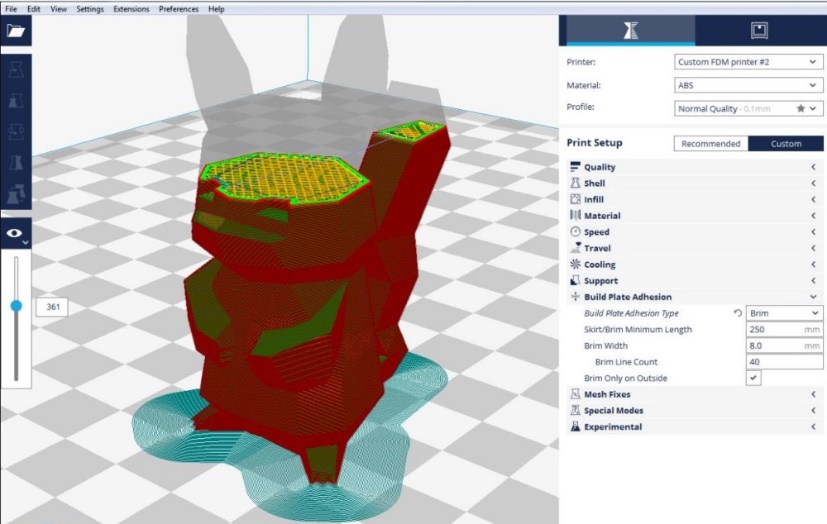Open the Preferences menu
This screenshot has width=827, height=524.
click(x=178, y=9)
